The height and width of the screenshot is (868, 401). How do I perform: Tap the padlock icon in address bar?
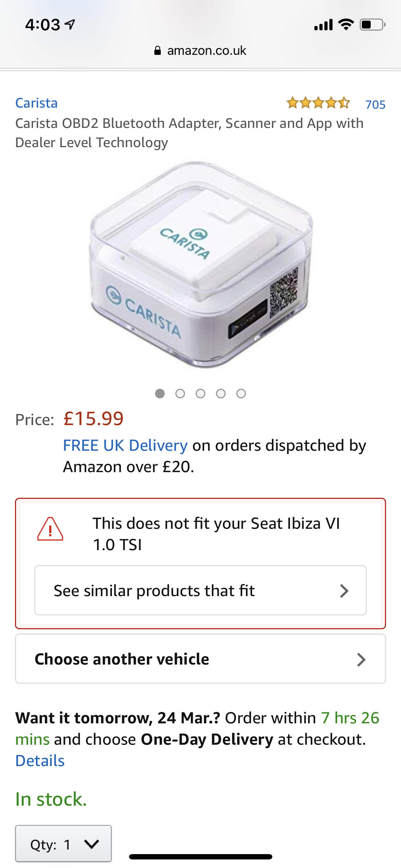tap(158, 51)
